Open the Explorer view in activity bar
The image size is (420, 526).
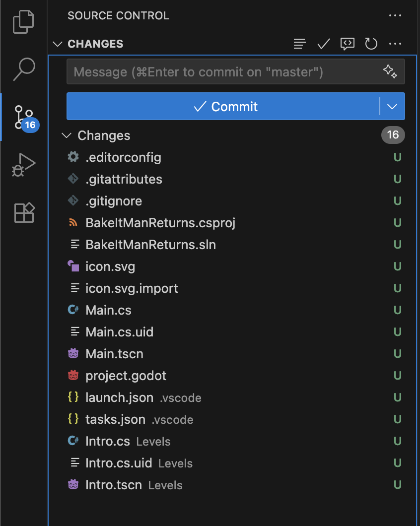(23, 22)
